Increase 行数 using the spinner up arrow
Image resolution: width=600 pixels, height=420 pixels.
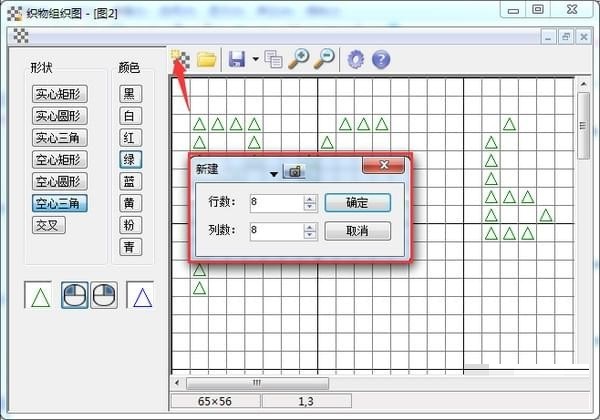pos(310,199)
